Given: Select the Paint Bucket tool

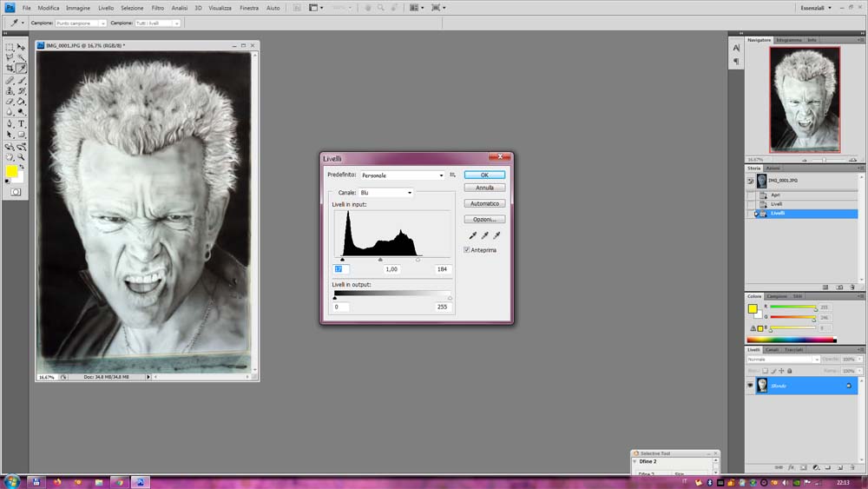Looking at the screenshot, I should pyautogui.click(x=21, y=102).
